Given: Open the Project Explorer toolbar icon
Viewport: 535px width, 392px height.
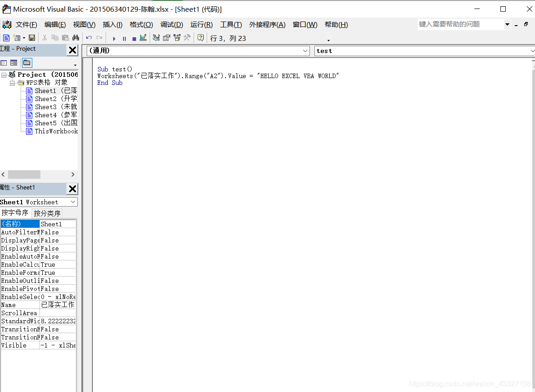Looking at the screenshot, I should pyautogui.click(x=156, y=38).
